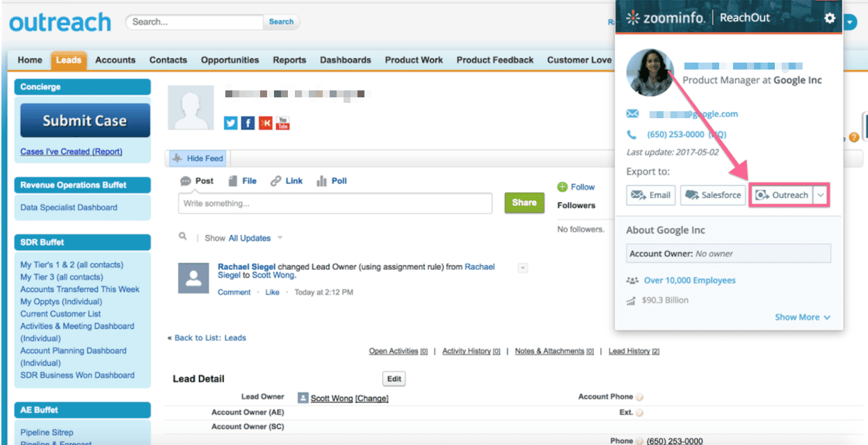Open the Klout social icon
The image size is (868, 445).
click(x=265, y=123)
